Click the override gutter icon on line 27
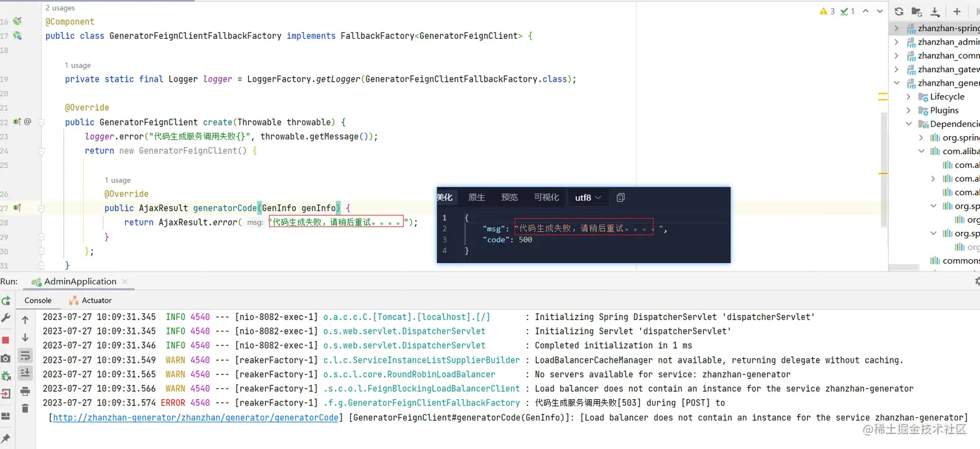The height and width of the screenshot is (449, 980). click(x=17, y=208)
